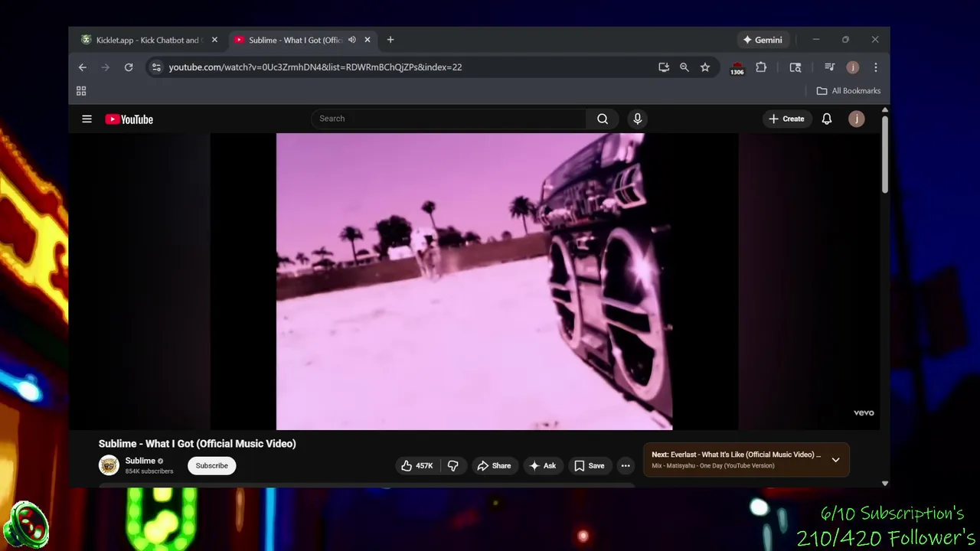980x551 pixels.
Task: Go to YouTube home via logo
Action: coord(129,119)
